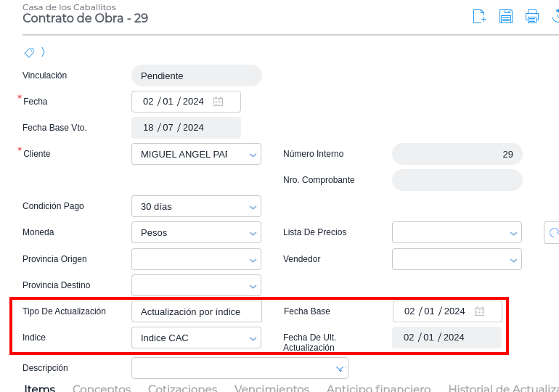The image size is (559, 392).
Task: Expand the Indice dropdown showing Indice CAC
Action: pyautogui.click(x=253, y=338)
